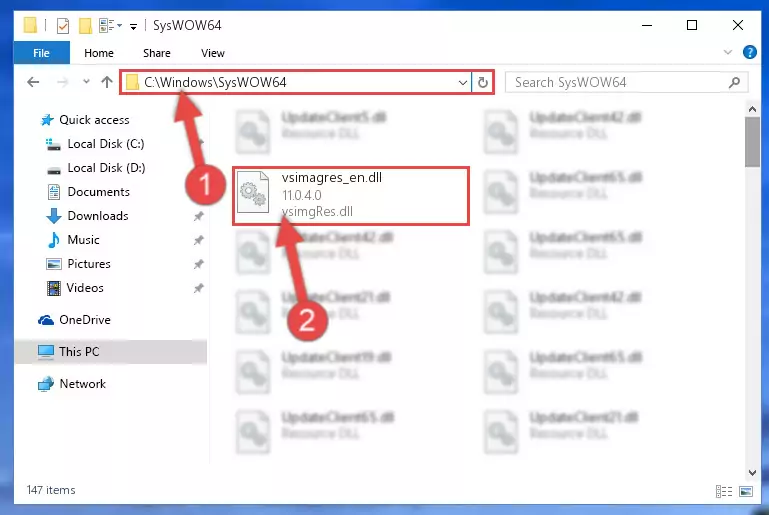The image size is (769, 515).
Task: Expand the address bar history dropdown
Action: [x=462, y=82]
